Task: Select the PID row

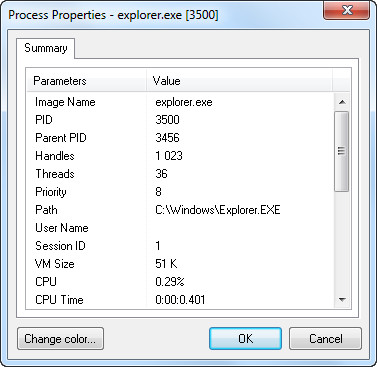Action: tap(180, 120)
